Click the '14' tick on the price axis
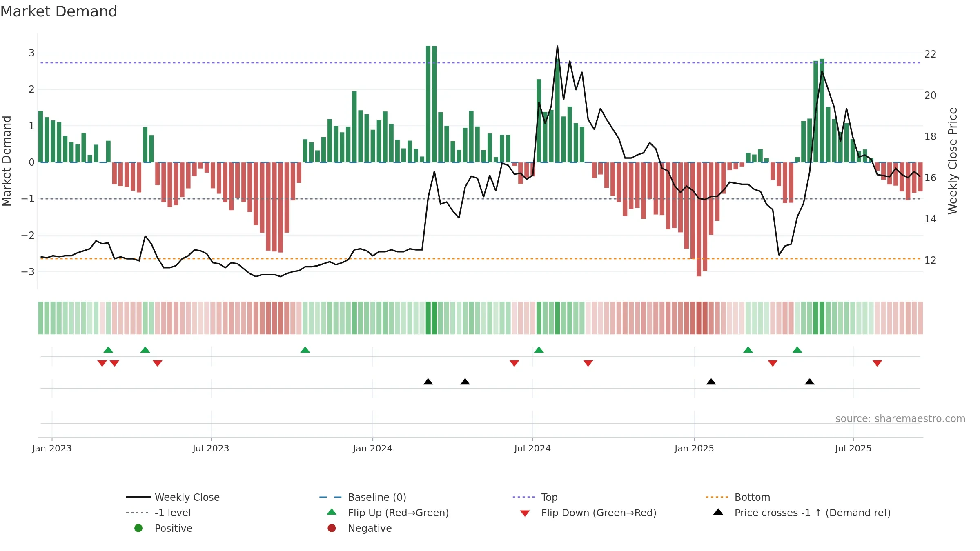The image size is (980, 551). [x=931, y=219]
